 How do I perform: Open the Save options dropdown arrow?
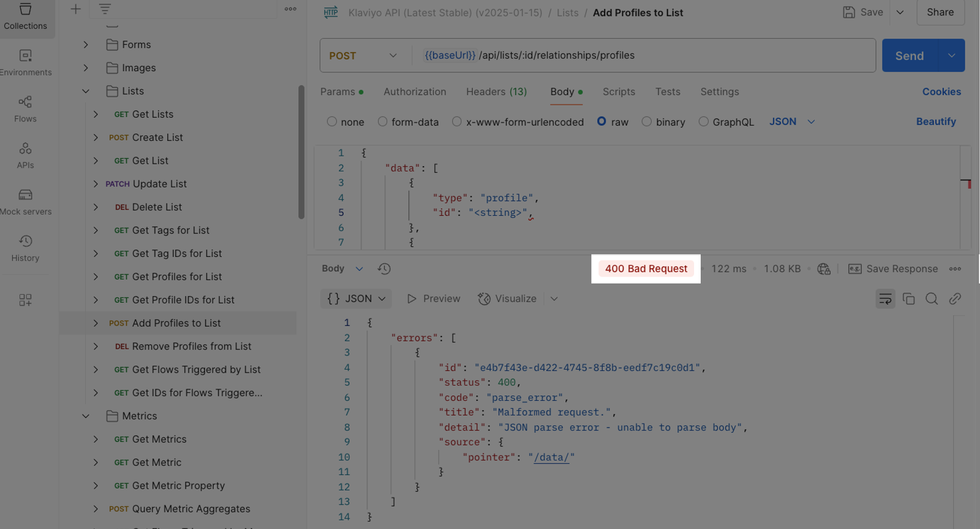900,12
